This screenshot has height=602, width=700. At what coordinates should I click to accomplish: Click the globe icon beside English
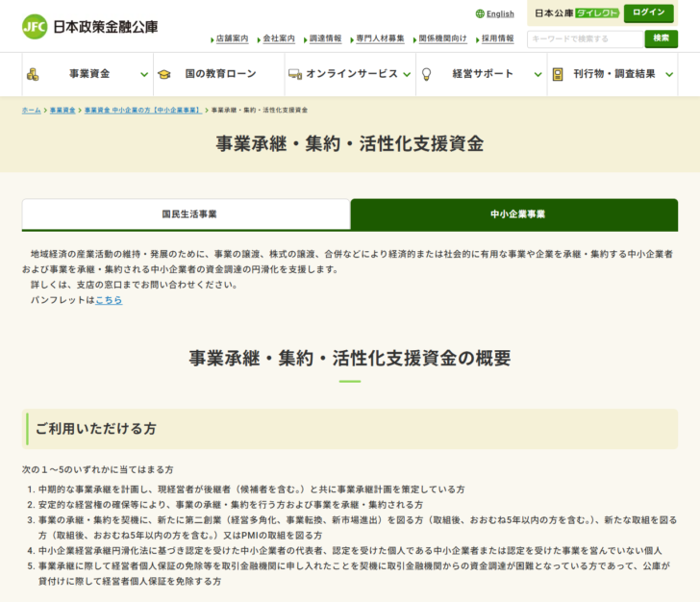(480, 13)
